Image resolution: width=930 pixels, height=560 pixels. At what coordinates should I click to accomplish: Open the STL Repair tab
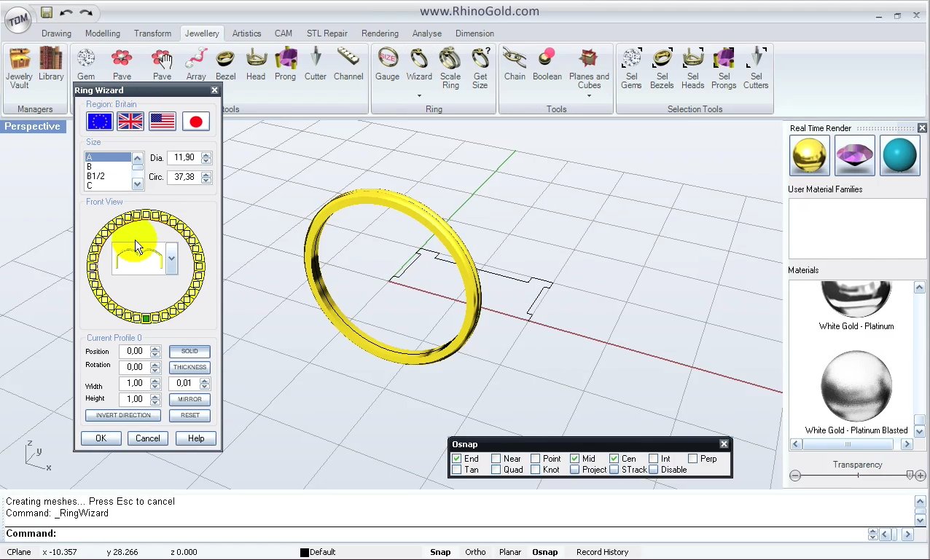coord(327,33)
